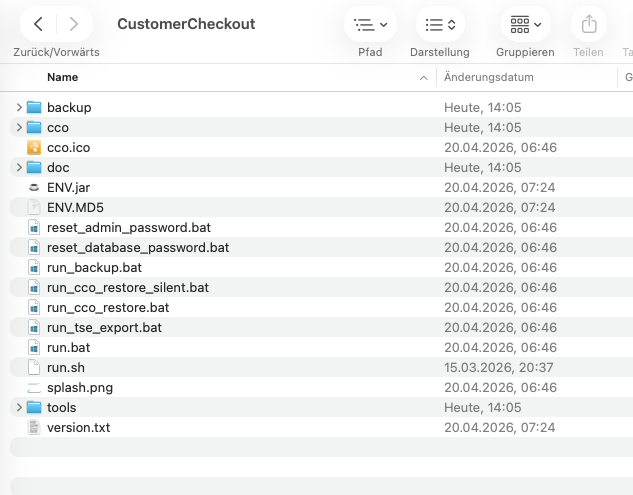Select the run.bat file icon
Viewport: 633px width, 495px height.
click(x=34, y=348)
